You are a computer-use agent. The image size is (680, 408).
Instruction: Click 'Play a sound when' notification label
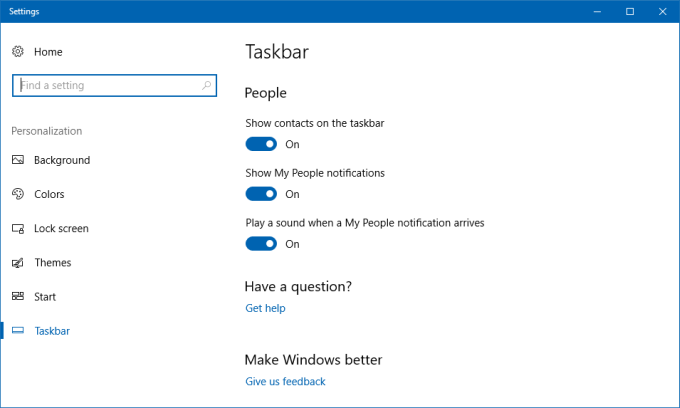point(365,223)
